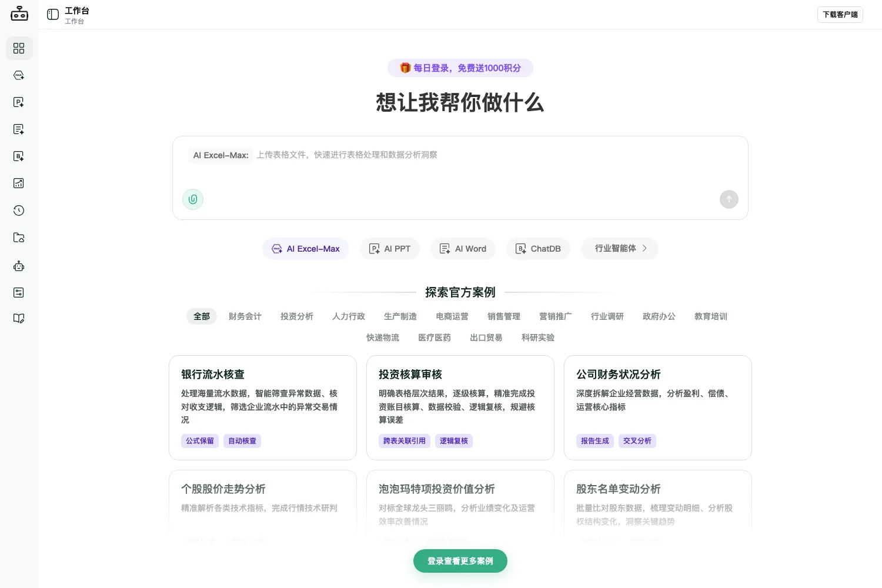Click the 下载客户端 button

(x=840, y=15)
